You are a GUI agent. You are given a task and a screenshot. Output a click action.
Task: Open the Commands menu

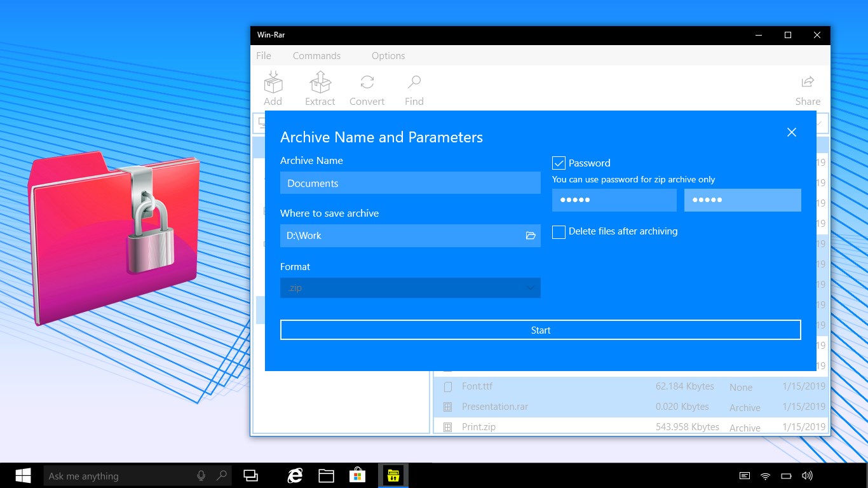pyautogui.click(x=316, y=56)
